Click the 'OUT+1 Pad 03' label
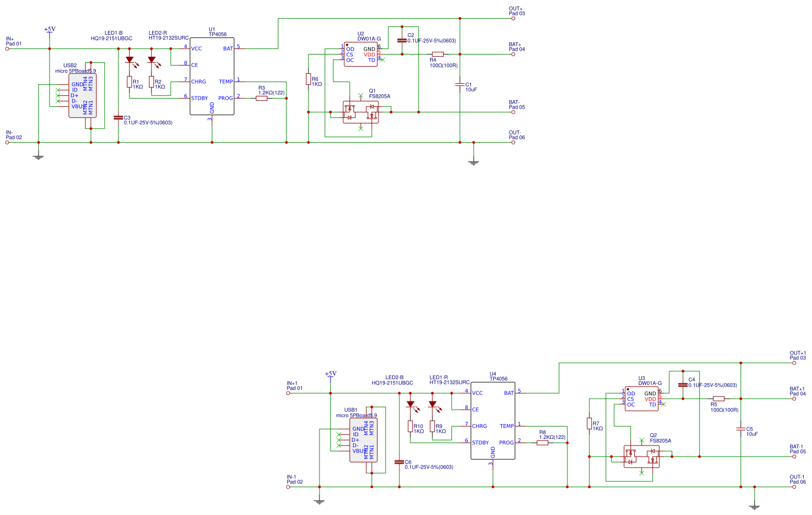This screenshot has width=812, height=515. (x=798, y=356)
